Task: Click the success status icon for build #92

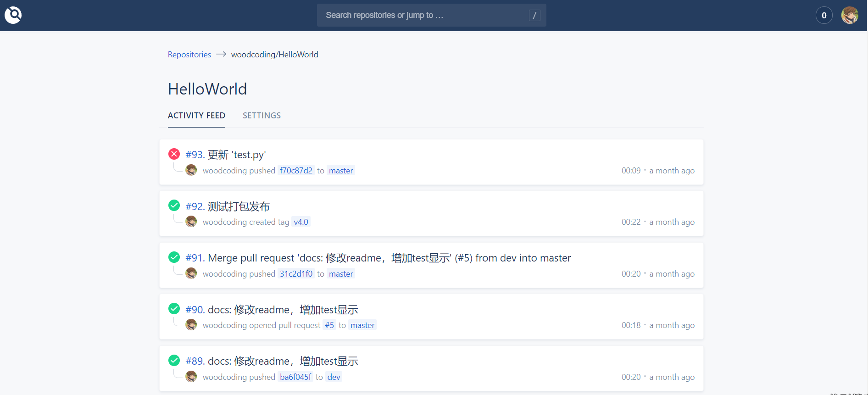Action: point(174,206)
